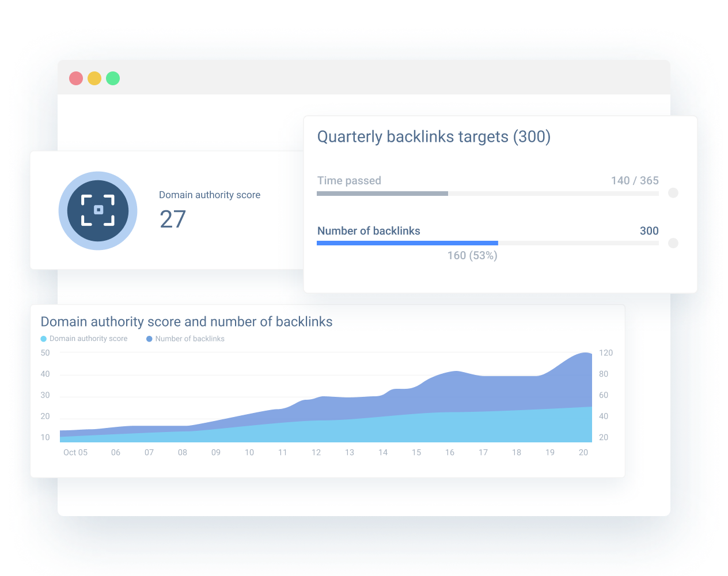Click the blue legend dot for Domain authority score
Viewport: 728px width, 576px height.
44,338
